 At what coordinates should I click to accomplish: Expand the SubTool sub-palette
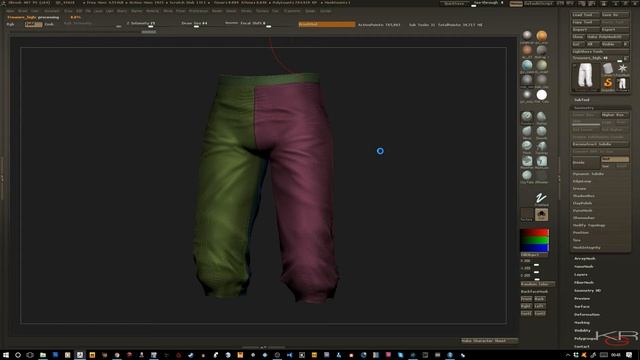click(582, 100)
